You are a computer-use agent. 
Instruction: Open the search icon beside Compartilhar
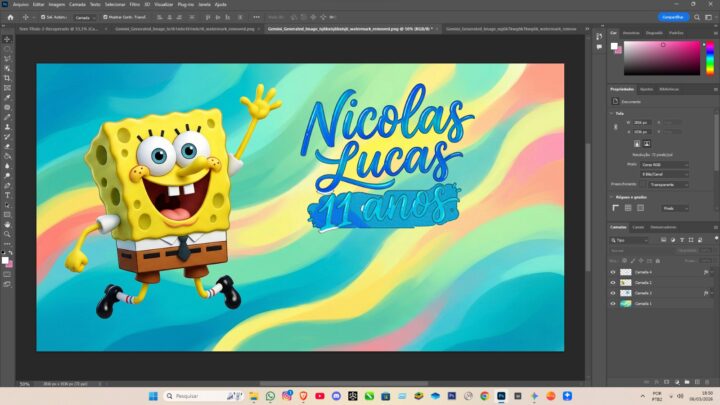(695, 17)
